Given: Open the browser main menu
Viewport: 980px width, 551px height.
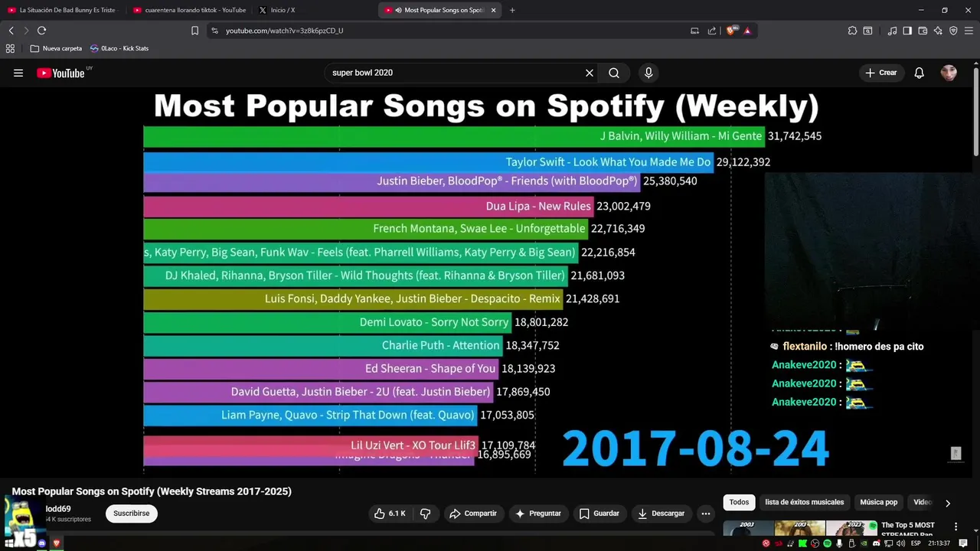Looking at the screenshot, I should point(969,31).
